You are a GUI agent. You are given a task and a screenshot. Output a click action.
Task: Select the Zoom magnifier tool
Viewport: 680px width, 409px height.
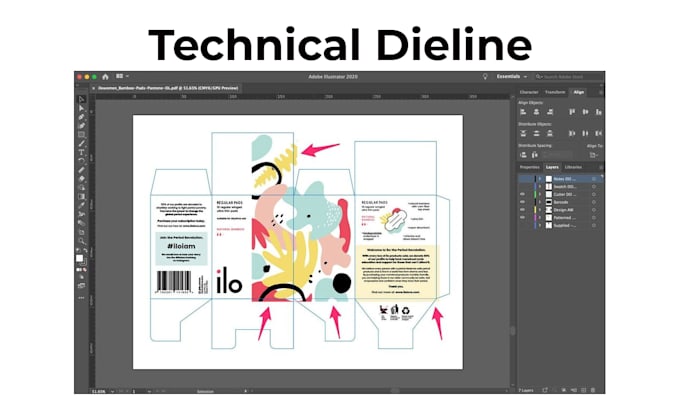pyautogui.click(x=81, y=241)
